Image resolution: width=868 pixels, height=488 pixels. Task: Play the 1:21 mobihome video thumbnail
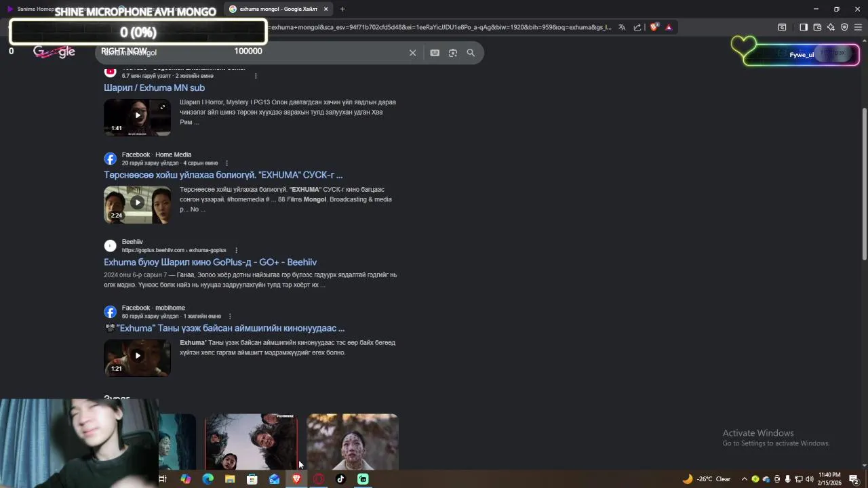[137, 358]
